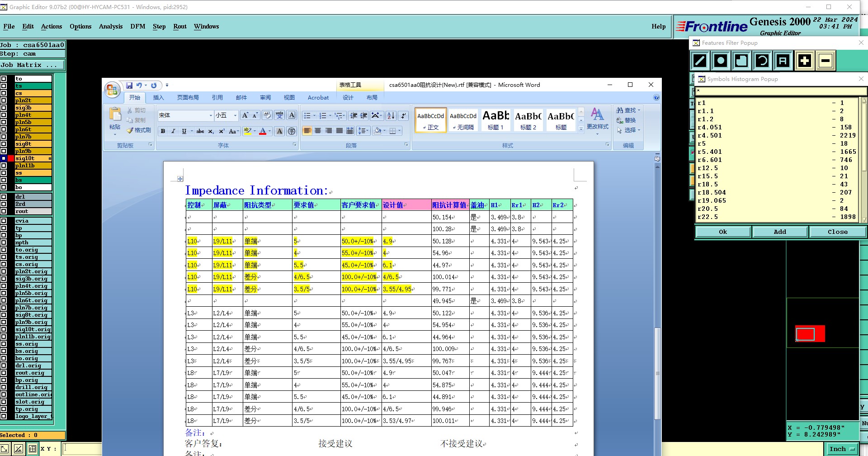Select the positive polarity plus icon
The height and width of the screenshot is (456, 868).
coord(804,61)
